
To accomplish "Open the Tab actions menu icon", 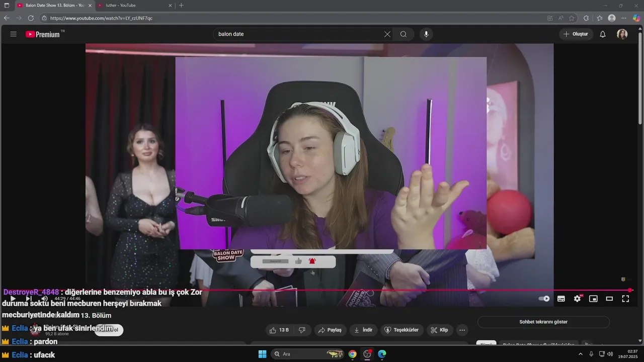I will 7,6.
